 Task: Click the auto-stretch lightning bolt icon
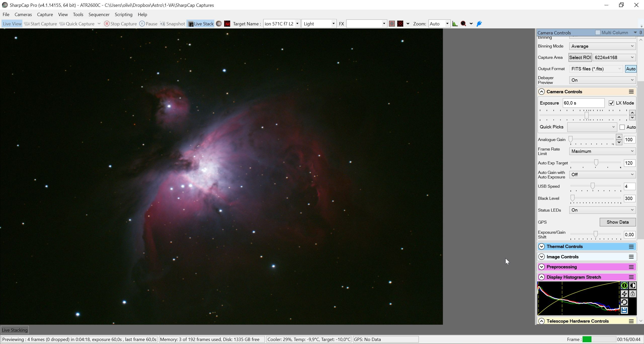624,294
